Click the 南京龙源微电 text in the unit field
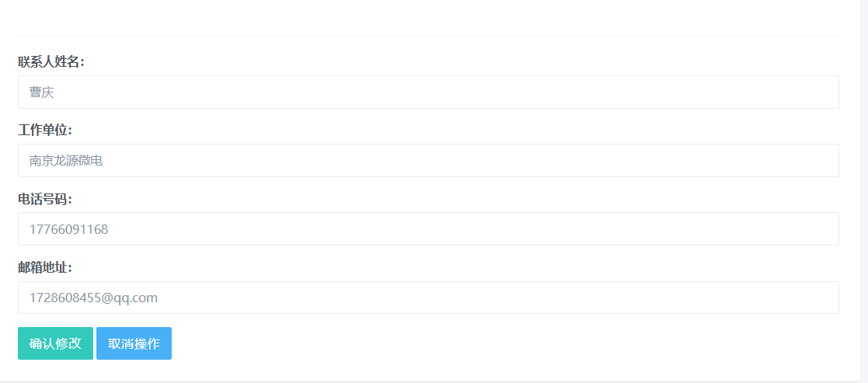Image resolution: width=868 pixels, height=383 pixels. (66, 161)
